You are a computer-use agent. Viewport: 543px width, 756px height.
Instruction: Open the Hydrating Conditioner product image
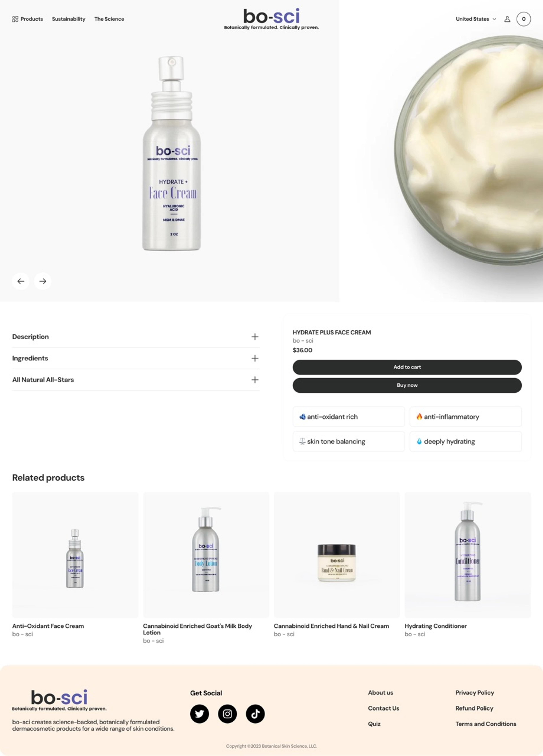click(467, 555)
